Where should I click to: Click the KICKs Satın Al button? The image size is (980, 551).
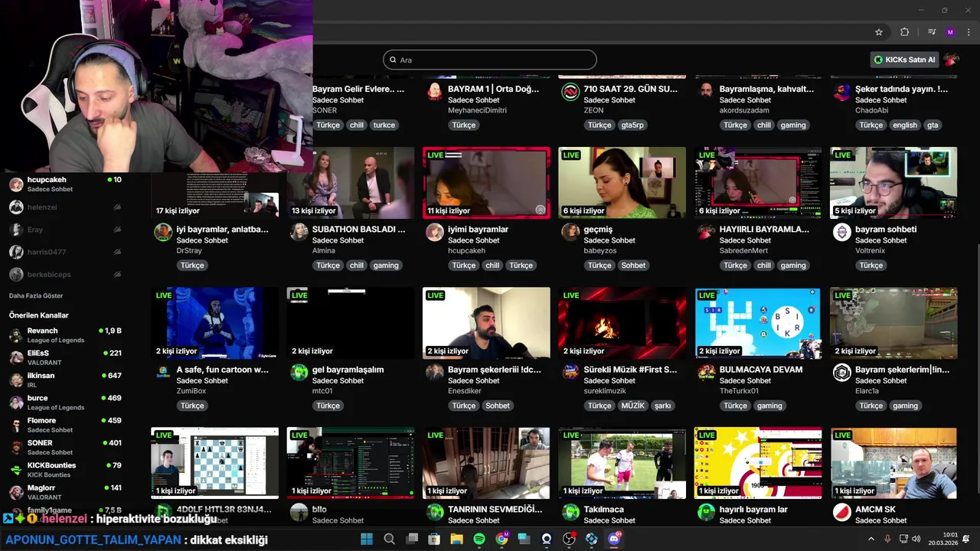905,60
